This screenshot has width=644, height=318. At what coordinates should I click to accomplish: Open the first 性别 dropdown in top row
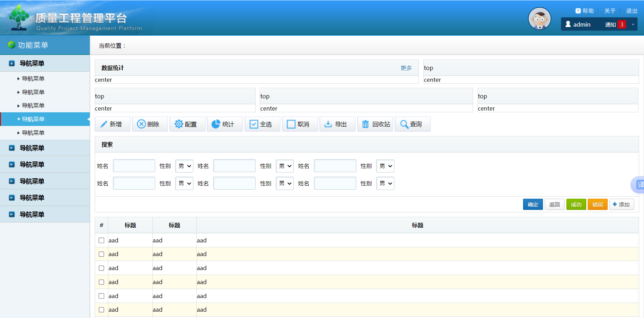pyautogui.click(x=184, y=166)
